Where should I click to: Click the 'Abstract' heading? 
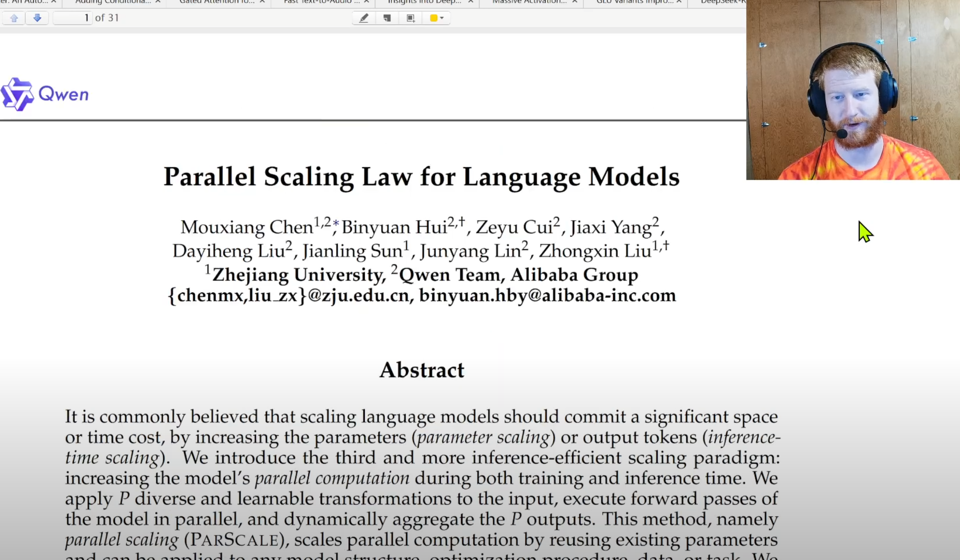(422, 370)
